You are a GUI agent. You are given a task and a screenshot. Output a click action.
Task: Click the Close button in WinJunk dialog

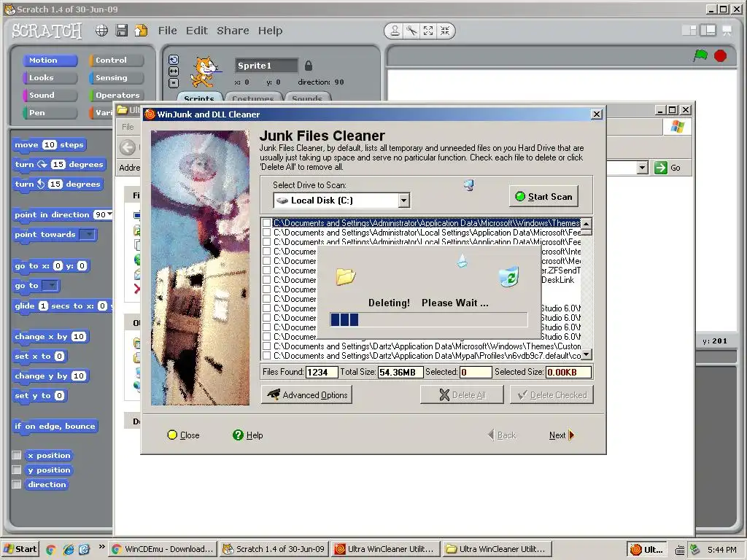click(183, 435)
